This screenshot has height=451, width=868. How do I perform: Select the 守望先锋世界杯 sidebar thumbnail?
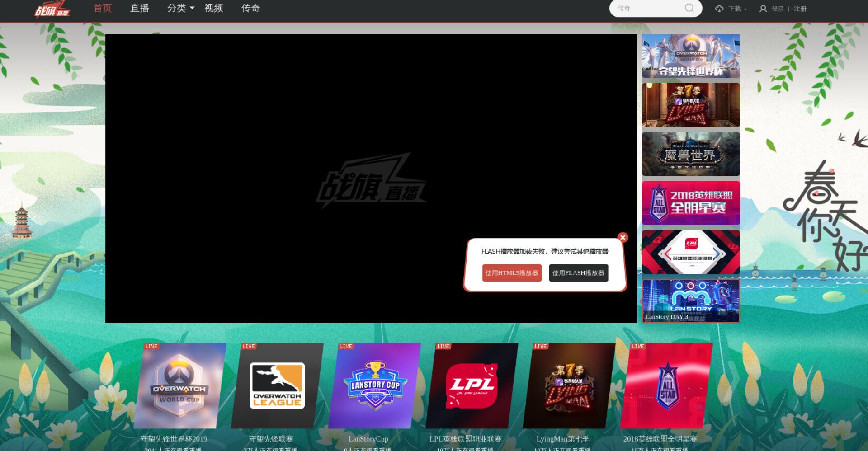click(x=691, y=56)
